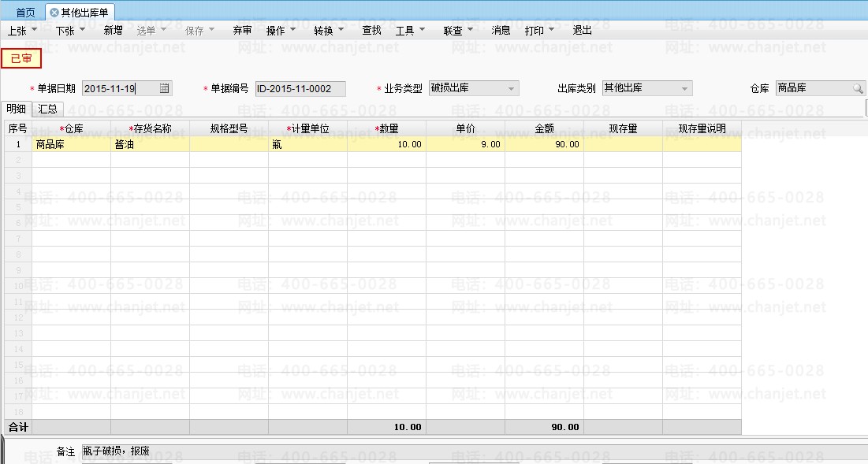The image size is (868, 464).
Task: Click 新增 in the toolbar
Action: (113, 31)
